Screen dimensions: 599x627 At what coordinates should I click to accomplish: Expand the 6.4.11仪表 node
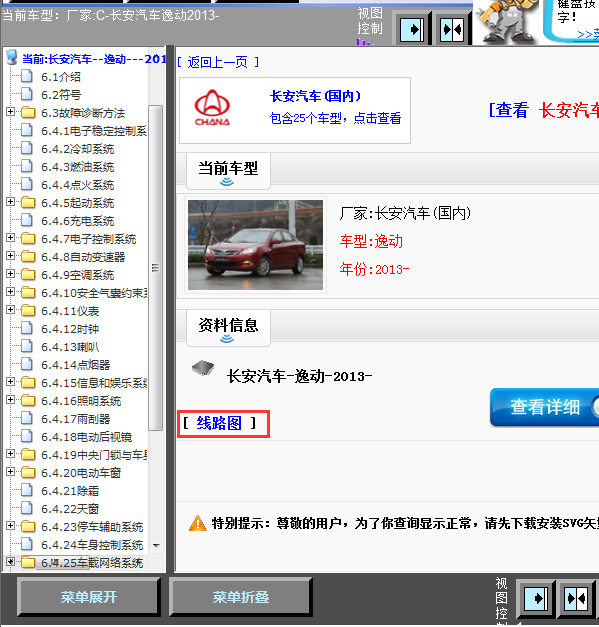tap(11, 310)
